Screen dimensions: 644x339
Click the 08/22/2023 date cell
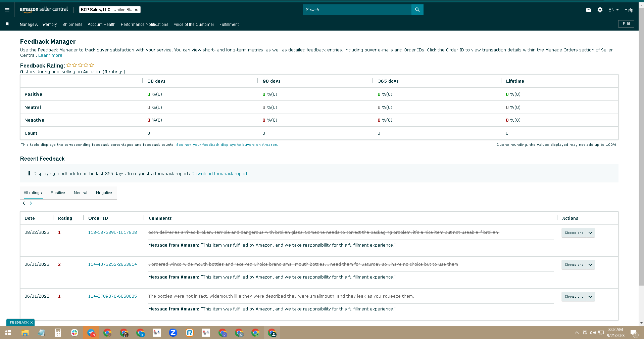37,232
